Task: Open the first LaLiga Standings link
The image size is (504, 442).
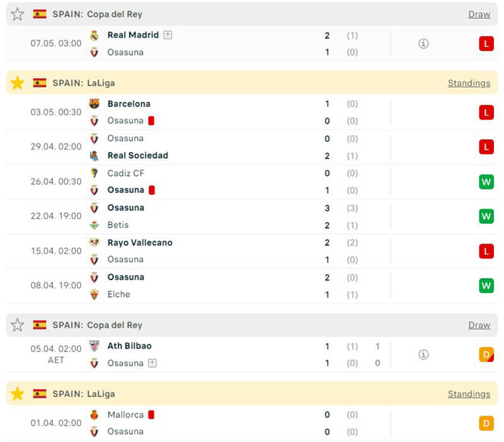Action: [x=469, y=83]
